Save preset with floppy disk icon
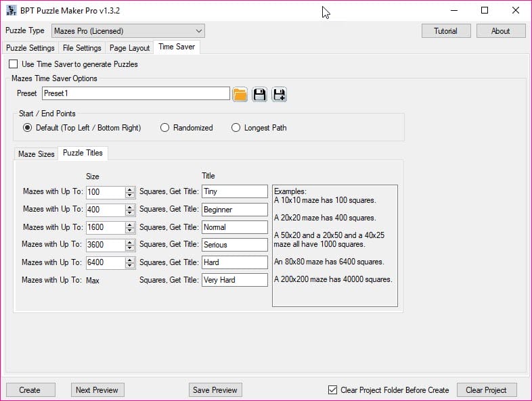 pos(259,94)
